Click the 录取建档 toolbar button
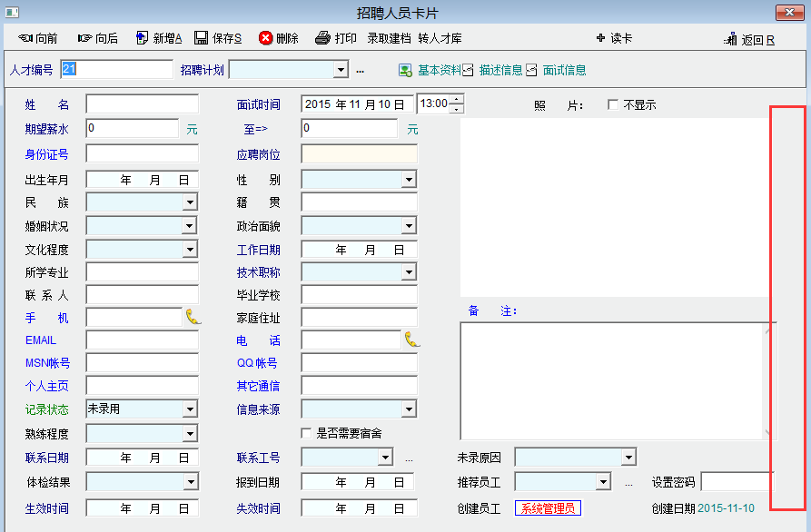This screenshot has height=532, width=811. coord(389,38)
